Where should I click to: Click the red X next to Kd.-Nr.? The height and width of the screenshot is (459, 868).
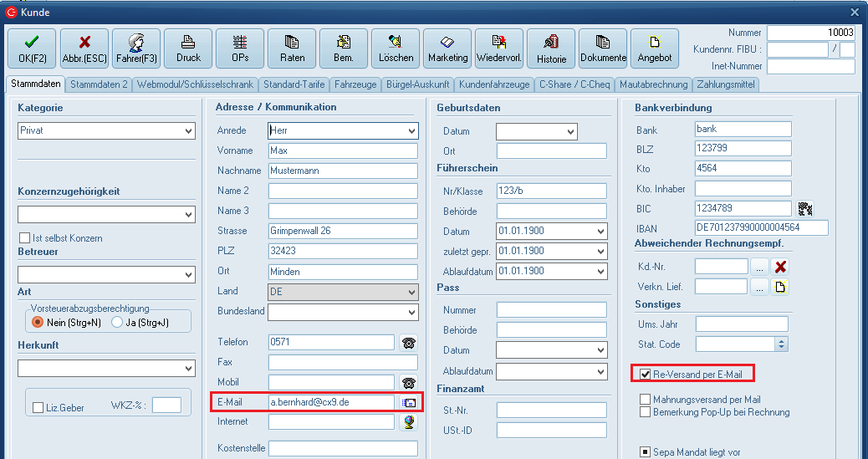pos(780,268)
